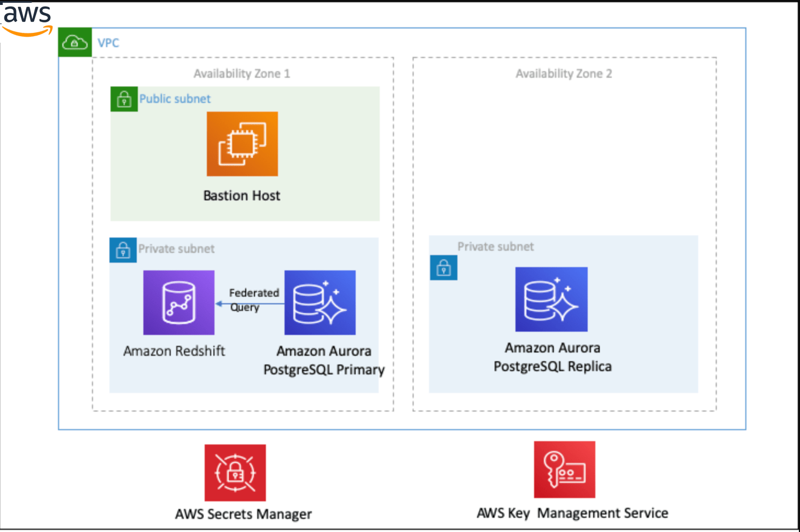Viewport: 800px width, 532px height.
Task: Toggle the Private subnet lock in Availability Zone 1
Action: [x=123, y=250]
